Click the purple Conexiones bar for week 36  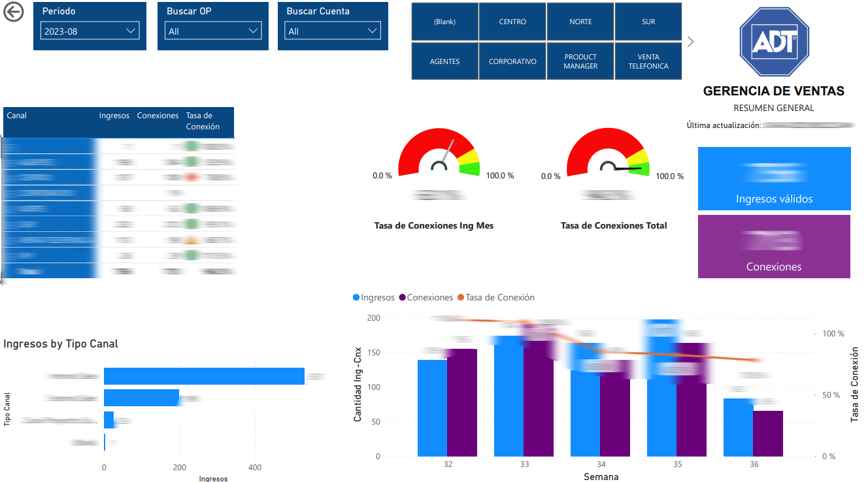pyautogui.click(x=768, y=434)
